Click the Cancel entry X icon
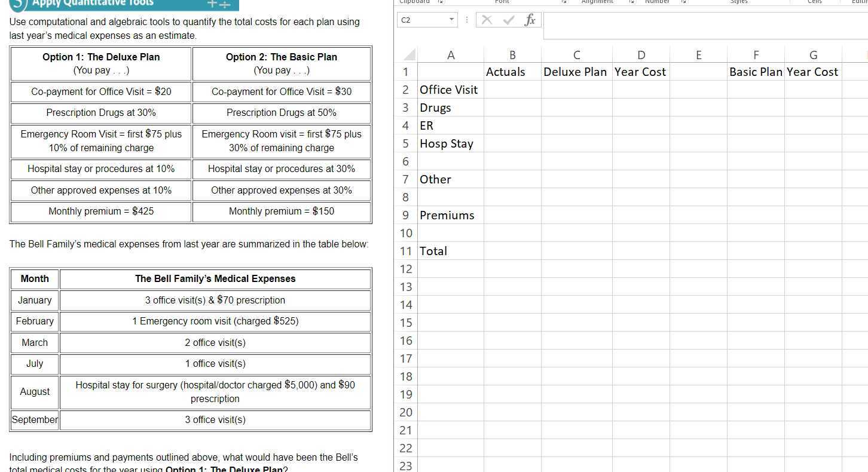This screenshot has width=868, height=472. [x=487, y=20]
